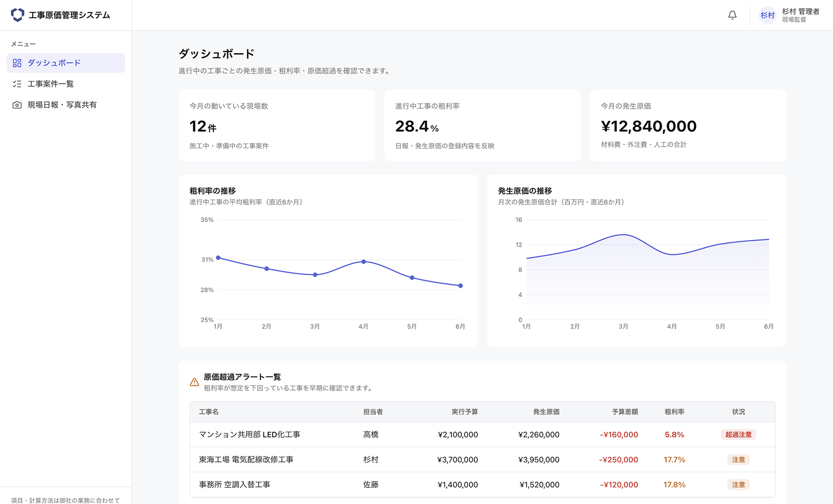Click the -¥160,000 budget difference cell
833x504 pixels.
point(619,434)
